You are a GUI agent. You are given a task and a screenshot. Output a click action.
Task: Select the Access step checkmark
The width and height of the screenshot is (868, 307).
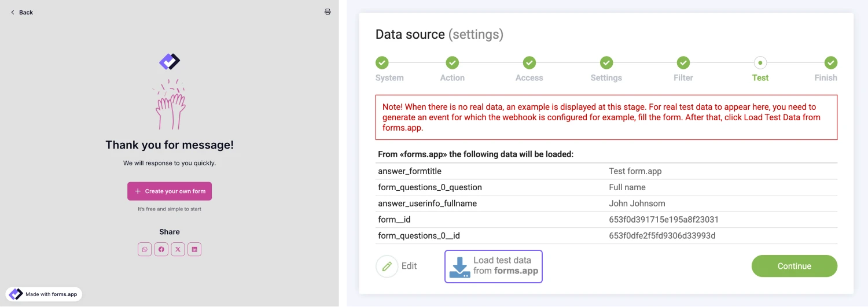coord(529,63)
